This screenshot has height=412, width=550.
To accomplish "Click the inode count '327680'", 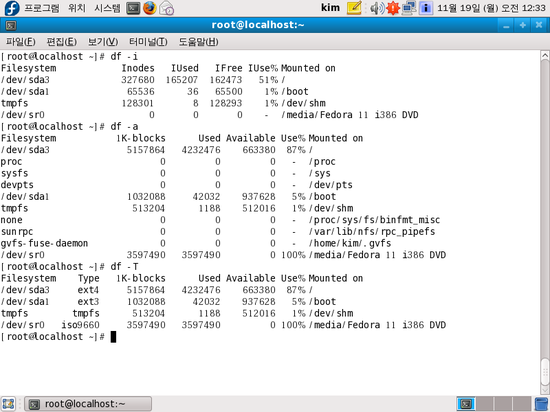I will [x=138, y=80].
